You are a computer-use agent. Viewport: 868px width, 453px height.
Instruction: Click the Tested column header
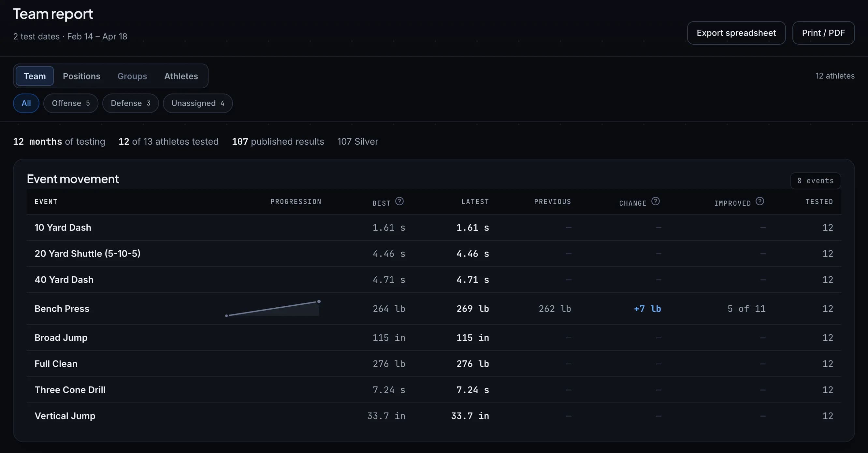coord(819,201)
